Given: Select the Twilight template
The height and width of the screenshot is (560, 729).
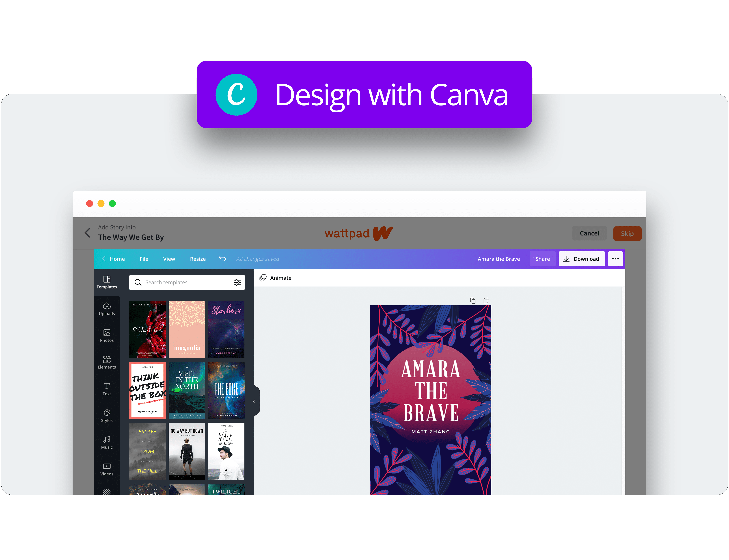Looking at the screenshot, I should [x=226, y=489].
